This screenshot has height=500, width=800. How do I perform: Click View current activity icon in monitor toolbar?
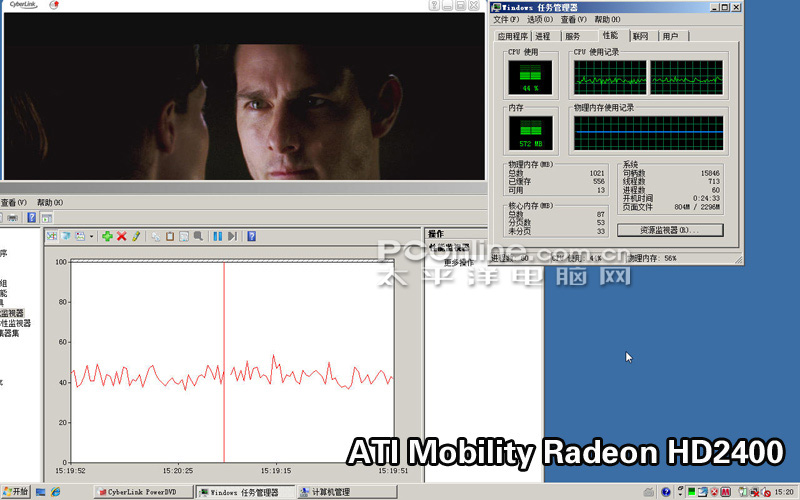pos(52,236)
